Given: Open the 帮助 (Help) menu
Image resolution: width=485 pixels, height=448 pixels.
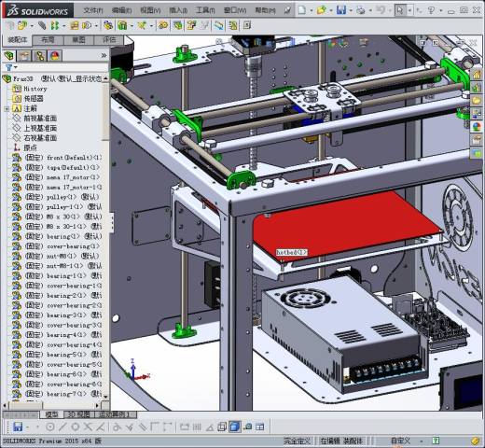Looking at the screenshot, I should [x=265, y=10].
